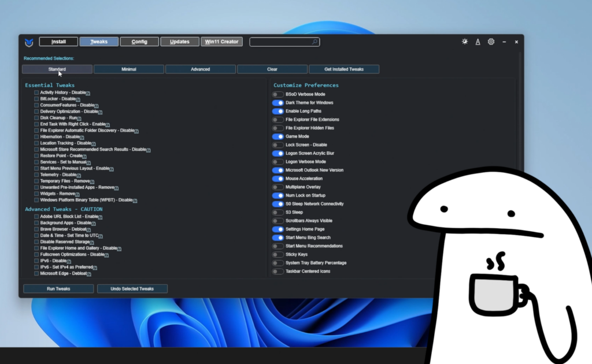592x364 pixels.
Task: Toggle Mouse Acceleration off
Action: pyautogui.click(x=277, y=179)
